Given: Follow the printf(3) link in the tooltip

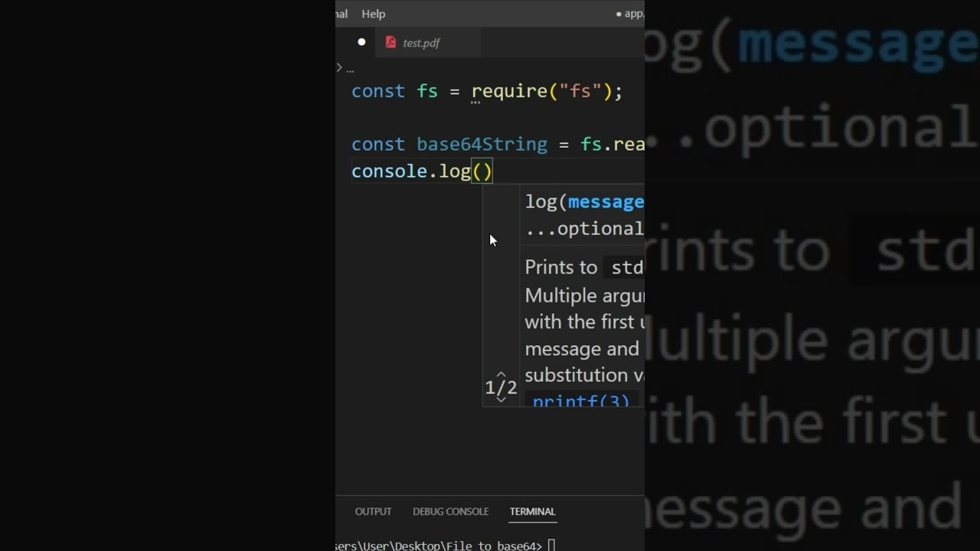Looking at the screenshot, I should [x=581, y=401].
